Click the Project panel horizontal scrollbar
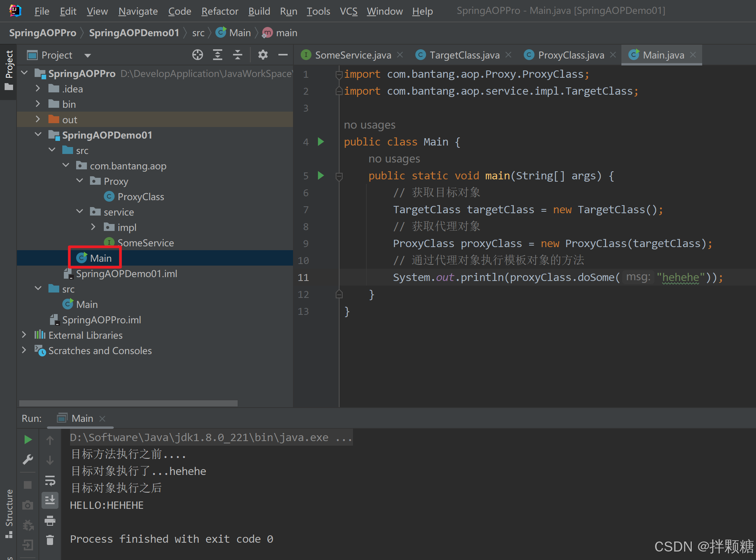 [x=128, y=403]
